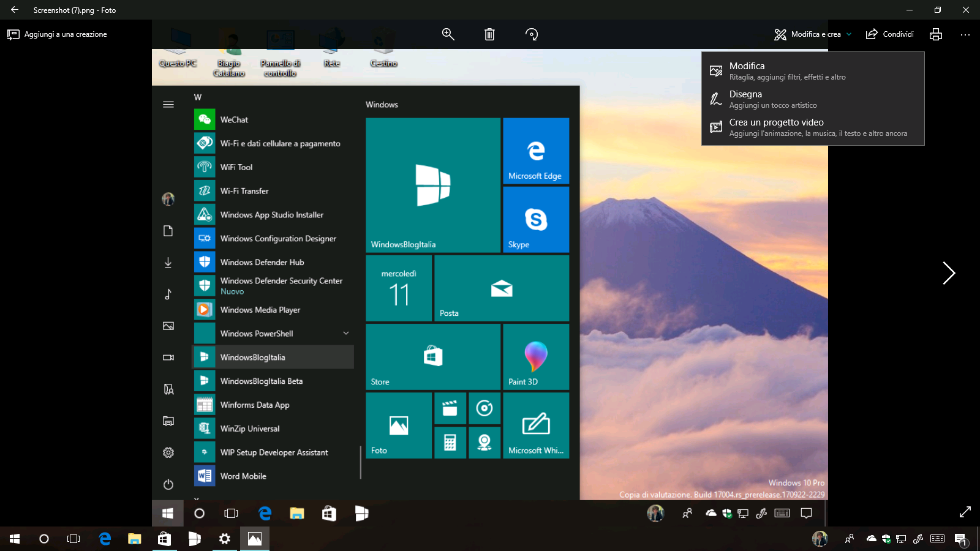Click the Windows Defender shield tray icon
Viewport: 980px width, 551px height.
pyautogui.click(x=886, y=539)
